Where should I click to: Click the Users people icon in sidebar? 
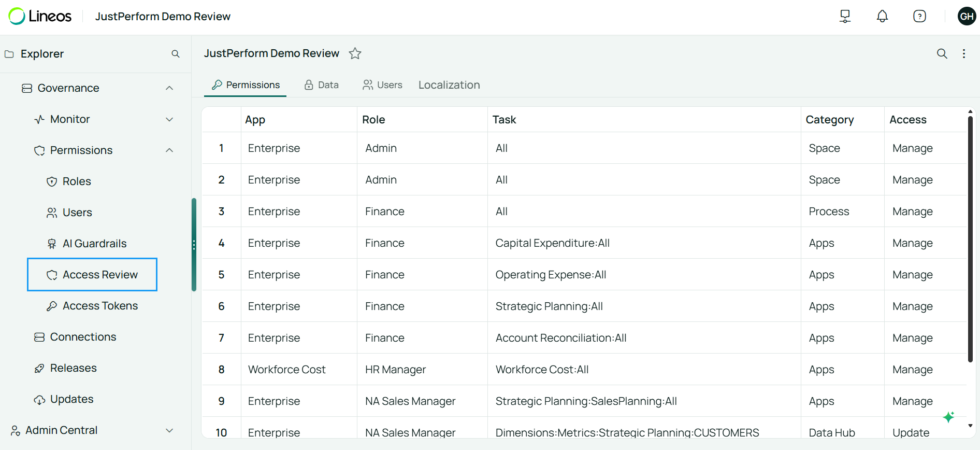coord(52,213)
